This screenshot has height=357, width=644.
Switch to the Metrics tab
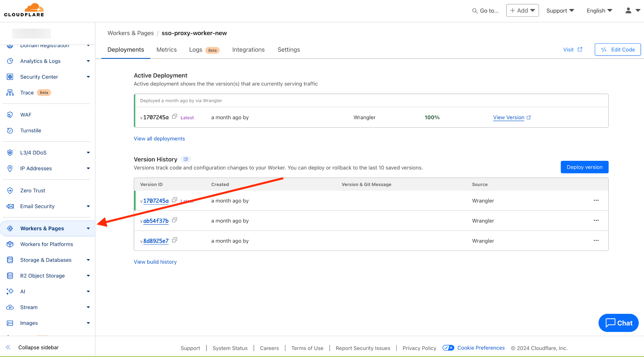click(166, 50)
